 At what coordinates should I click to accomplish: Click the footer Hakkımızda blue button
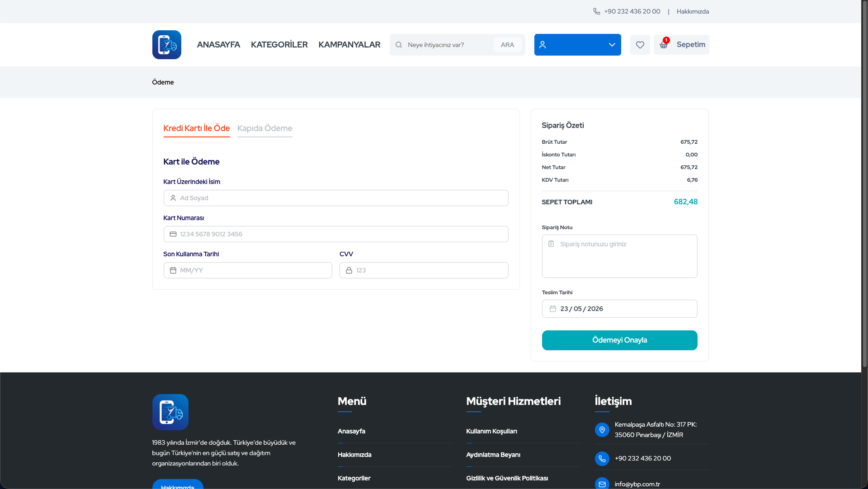pyautogui.click(x=177, y=484)
